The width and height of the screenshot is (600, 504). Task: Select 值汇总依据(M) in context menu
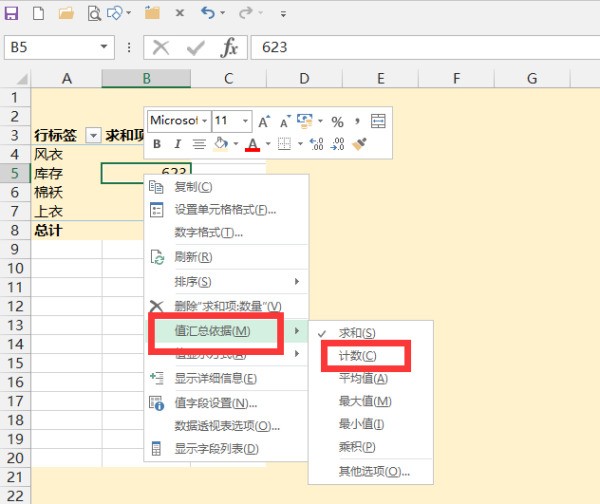tap(212, 331)
